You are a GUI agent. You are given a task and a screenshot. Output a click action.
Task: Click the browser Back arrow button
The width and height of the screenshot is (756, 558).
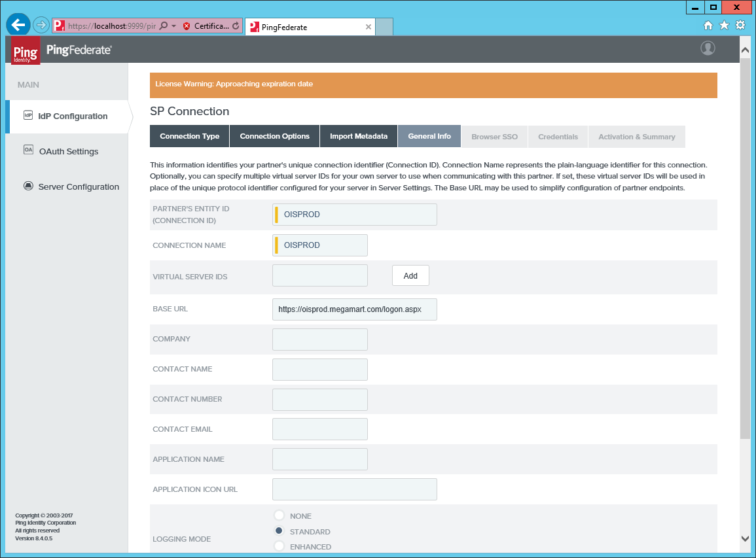coord(18,25)
